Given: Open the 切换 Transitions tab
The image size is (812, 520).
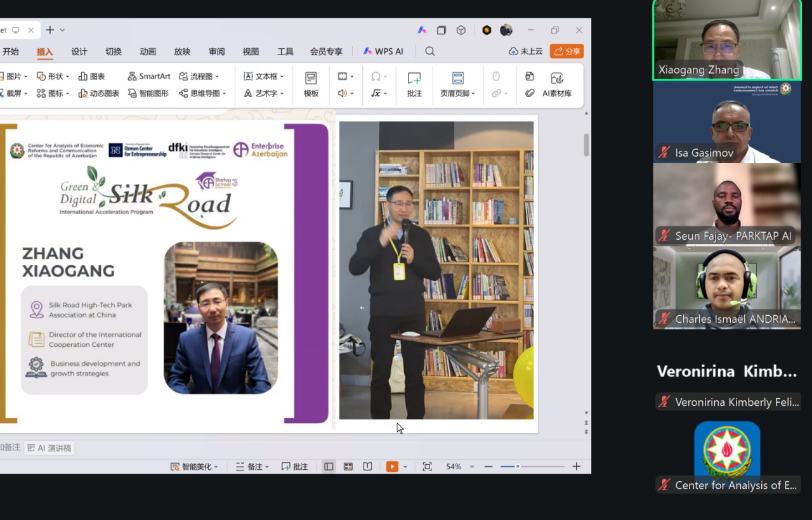Looking at the screenshot, I should click(x=114, y=51).
